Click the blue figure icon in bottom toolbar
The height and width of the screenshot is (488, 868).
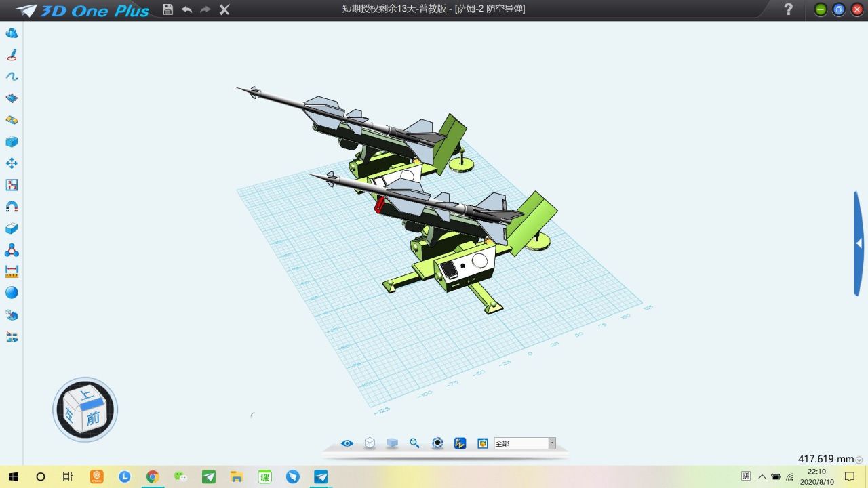coord(460,443)
